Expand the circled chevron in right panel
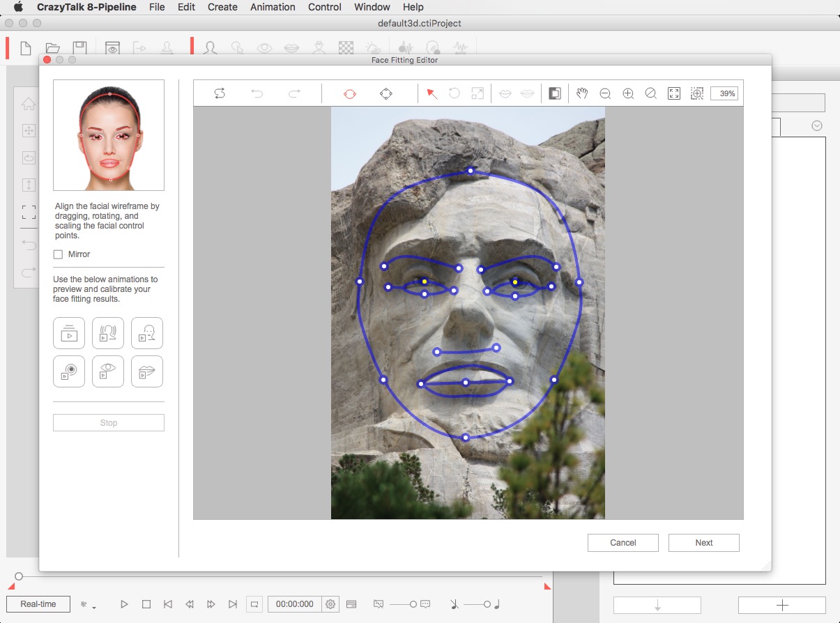This screenshot has width=840, height=623. (x=817, y=126)
